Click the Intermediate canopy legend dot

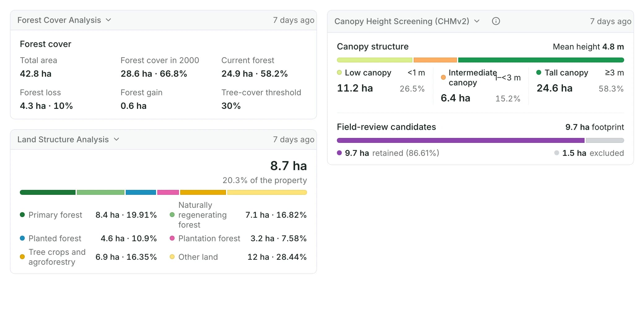coord(443,77)
